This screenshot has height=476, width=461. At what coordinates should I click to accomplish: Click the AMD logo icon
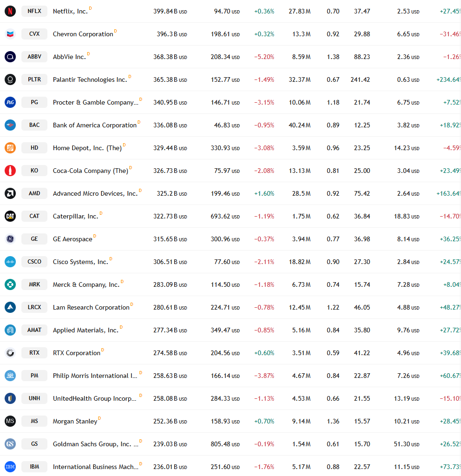click(10, 193)
